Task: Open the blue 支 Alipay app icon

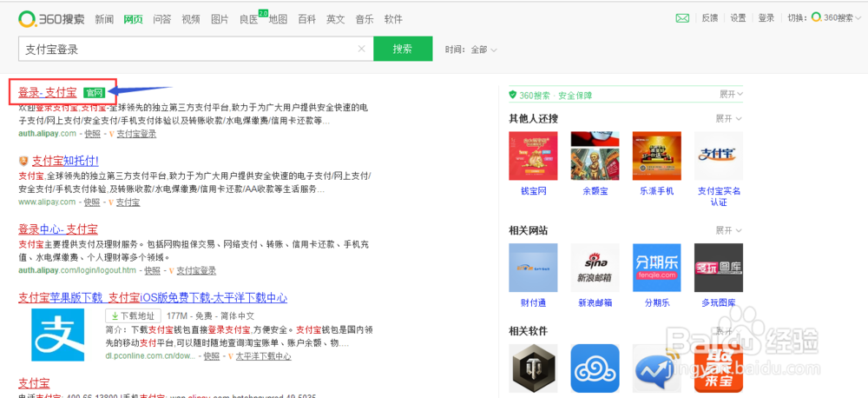Action: (57, 335)
